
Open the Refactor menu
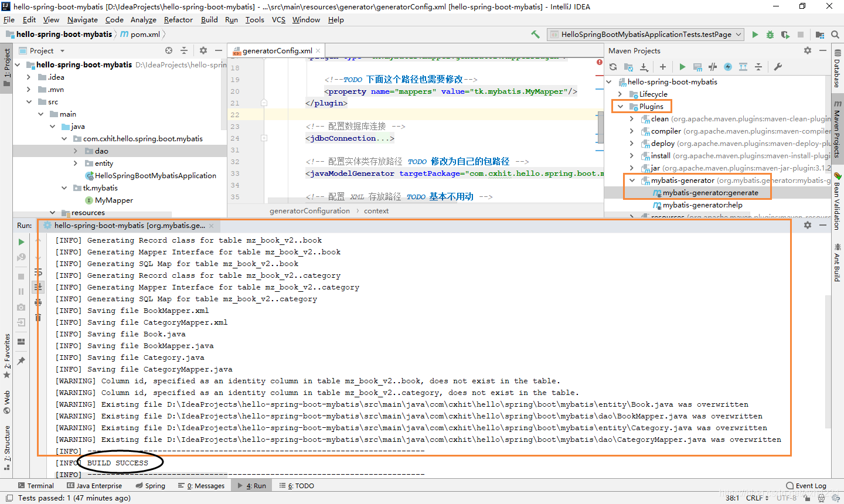point(178,19)
